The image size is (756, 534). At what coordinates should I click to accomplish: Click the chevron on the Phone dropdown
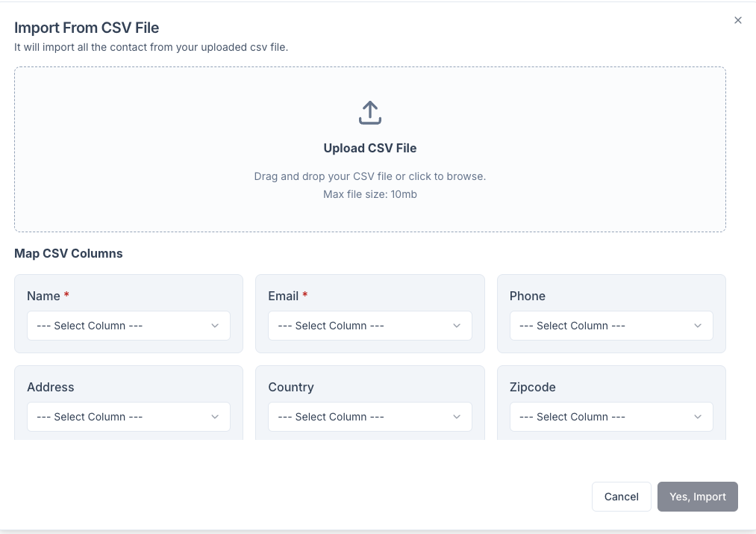tap(698, 326)
